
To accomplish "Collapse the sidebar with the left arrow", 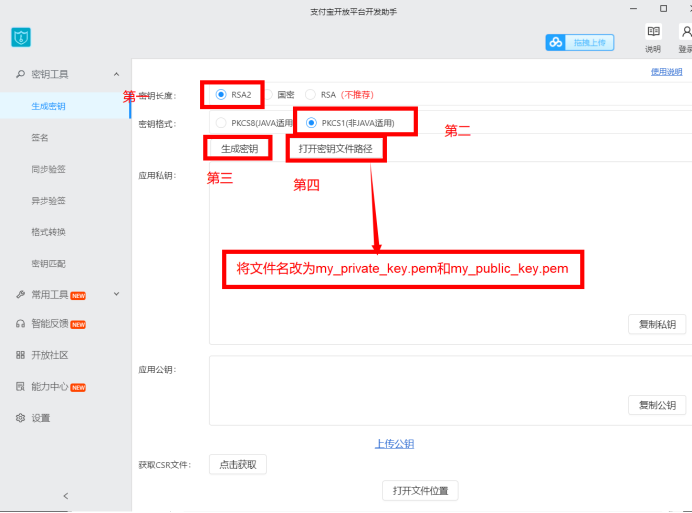I will click(x=66, y=496).
